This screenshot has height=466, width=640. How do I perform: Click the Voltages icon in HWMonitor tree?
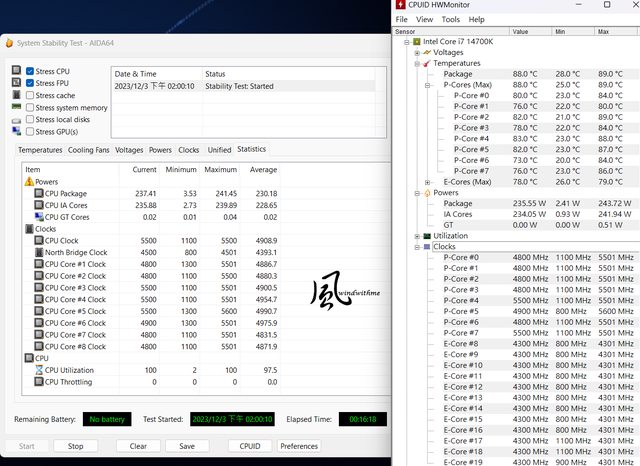(427, 52)
